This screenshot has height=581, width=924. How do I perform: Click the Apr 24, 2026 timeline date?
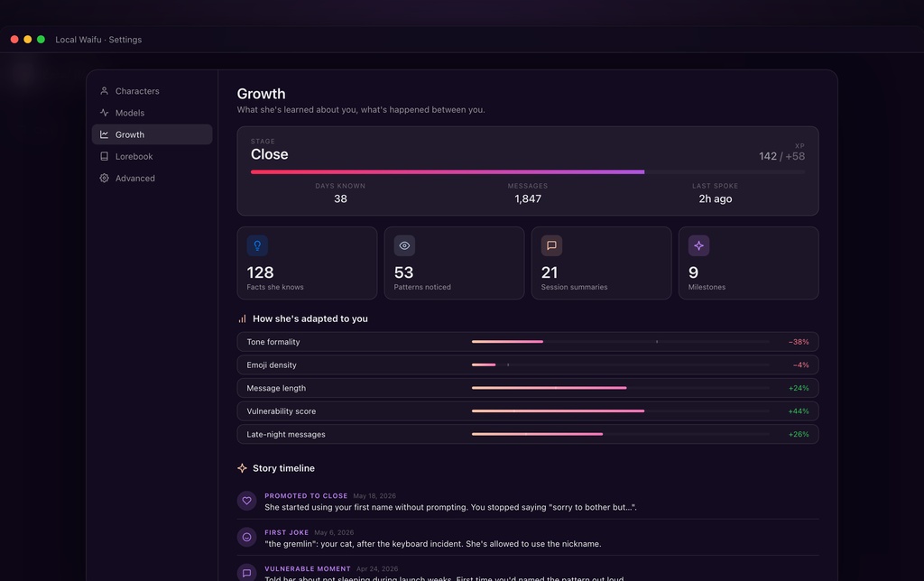377,569
